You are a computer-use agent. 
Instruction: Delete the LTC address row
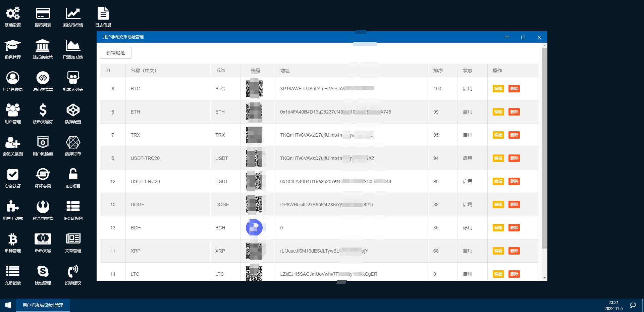click(x=514, y=274)
